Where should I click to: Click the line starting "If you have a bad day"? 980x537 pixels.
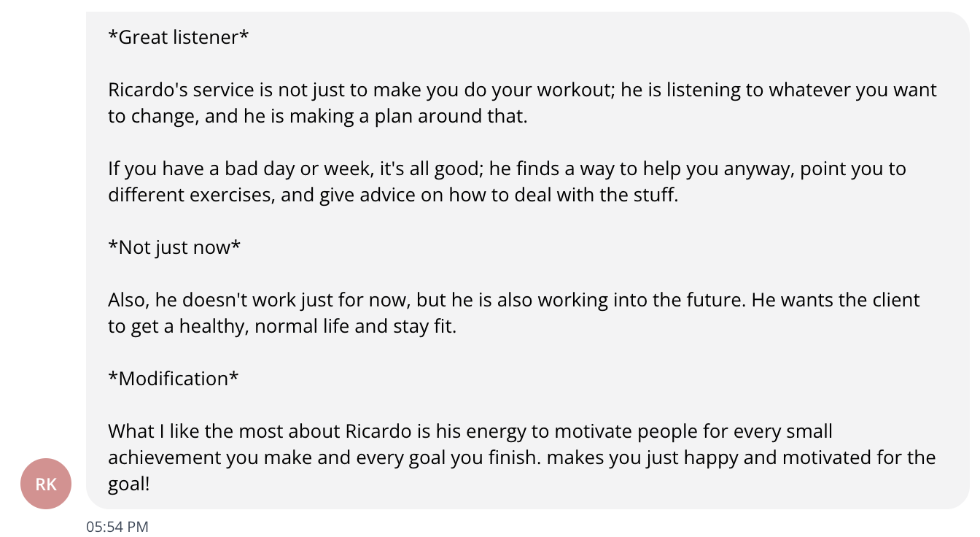click(507, 169)
